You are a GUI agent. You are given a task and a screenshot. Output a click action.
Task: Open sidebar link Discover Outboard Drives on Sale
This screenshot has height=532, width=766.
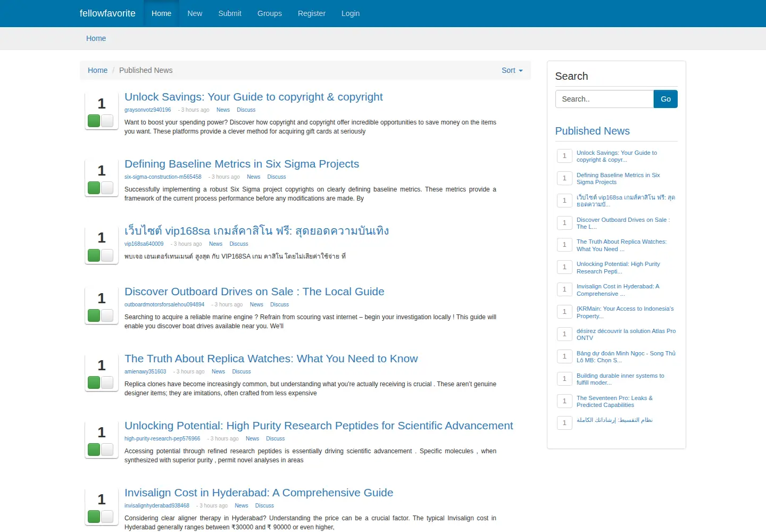point(623,223)
